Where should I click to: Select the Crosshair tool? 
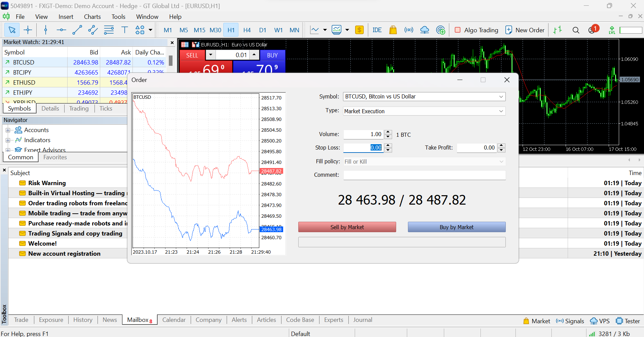tap(28, 30)
